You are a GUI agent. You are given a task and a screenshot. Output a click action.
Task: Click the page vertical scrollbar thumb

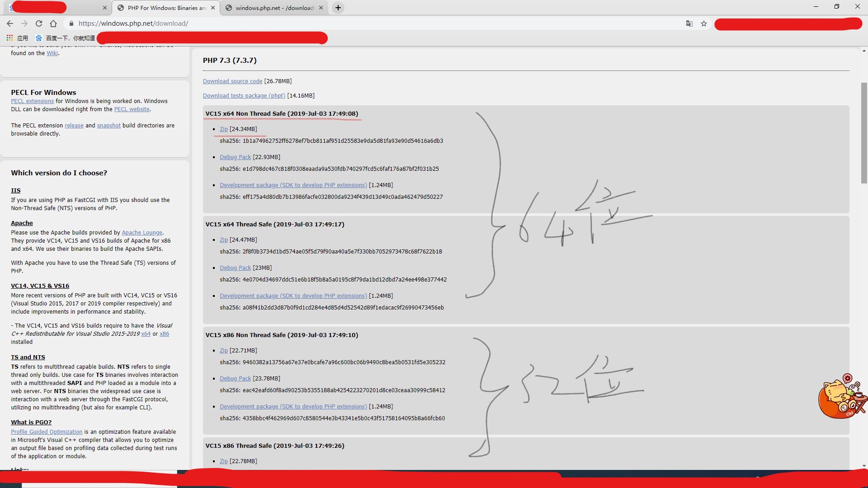tap(864, 133)
